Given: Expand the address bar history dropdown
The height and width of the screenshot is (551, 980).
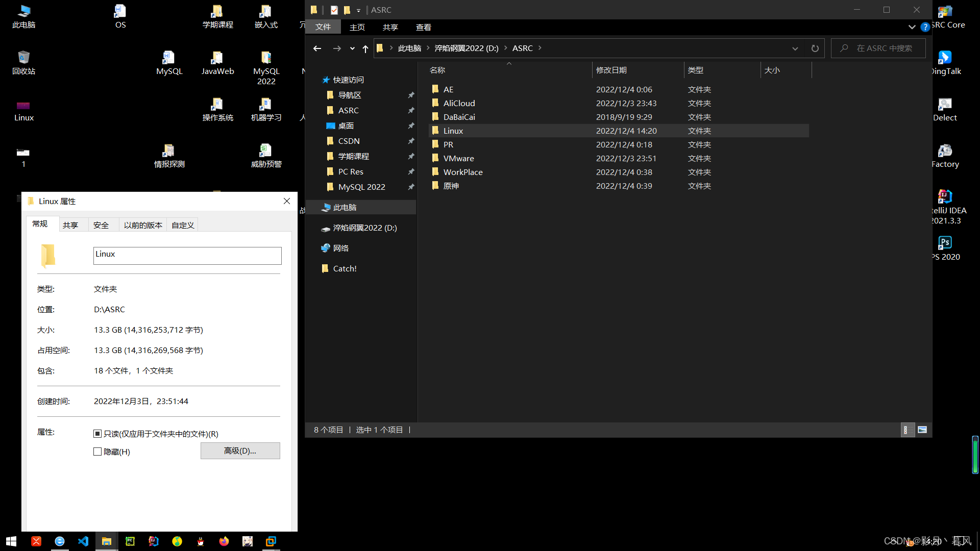Looking at the screenshot, I should pos(795,48).
